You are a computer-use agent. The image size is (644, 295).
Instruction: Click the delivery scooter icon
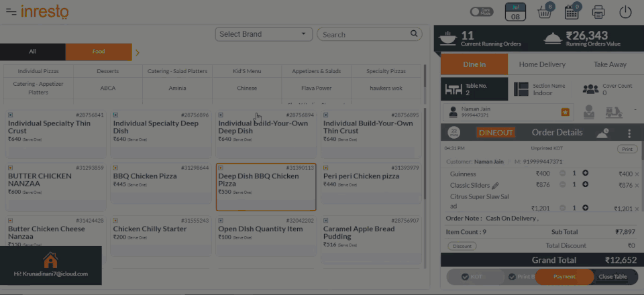click(615, 113)
